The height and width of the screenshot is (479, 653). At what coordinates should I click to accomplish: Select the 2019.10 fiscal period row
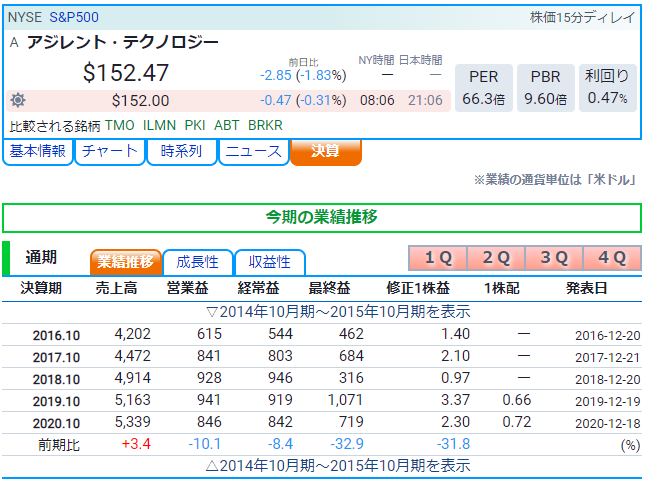coord(322,401)
